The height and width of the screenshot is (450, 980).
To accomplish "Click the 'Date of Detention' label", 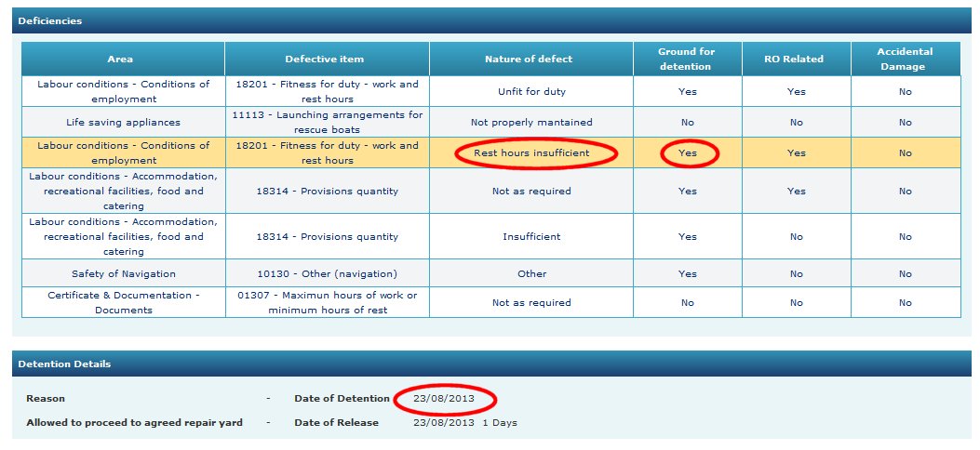I will (342, 398).
